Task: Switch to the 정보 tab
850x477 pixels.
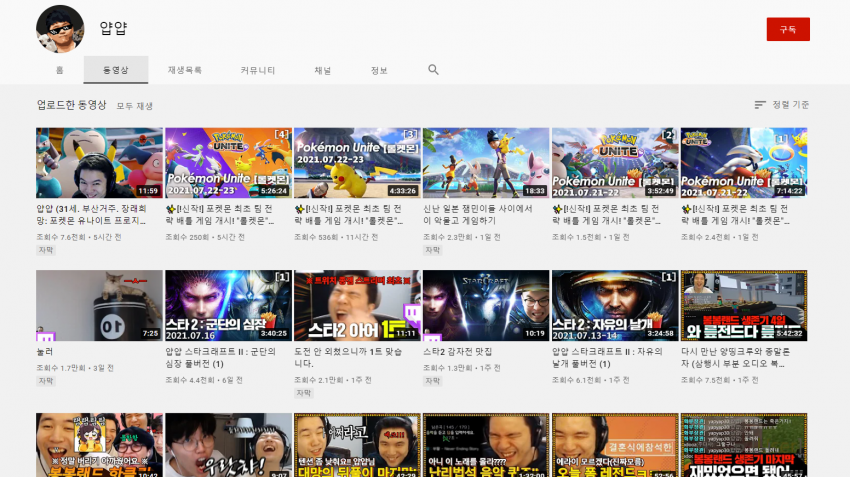Action: pos(379,70)
